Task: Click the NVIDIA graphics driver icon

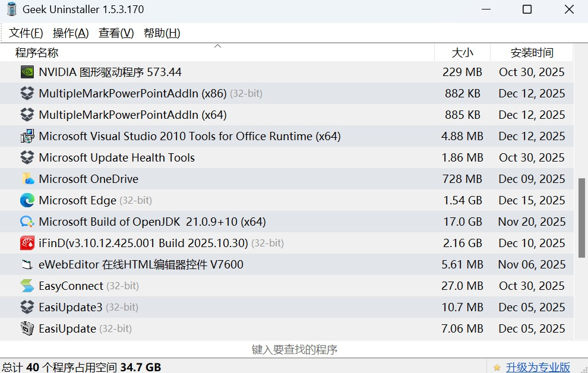Action: (27, 72)
